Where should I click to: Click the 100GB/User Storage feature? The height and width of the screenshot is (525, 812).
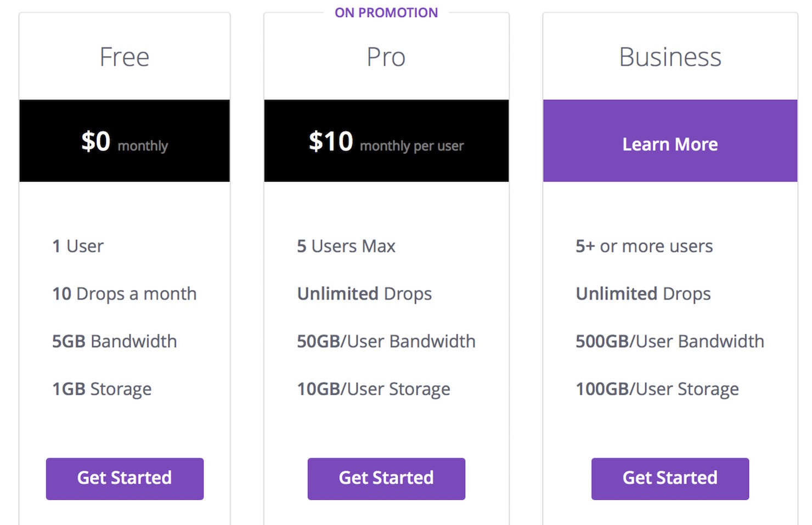pos(657,389)
